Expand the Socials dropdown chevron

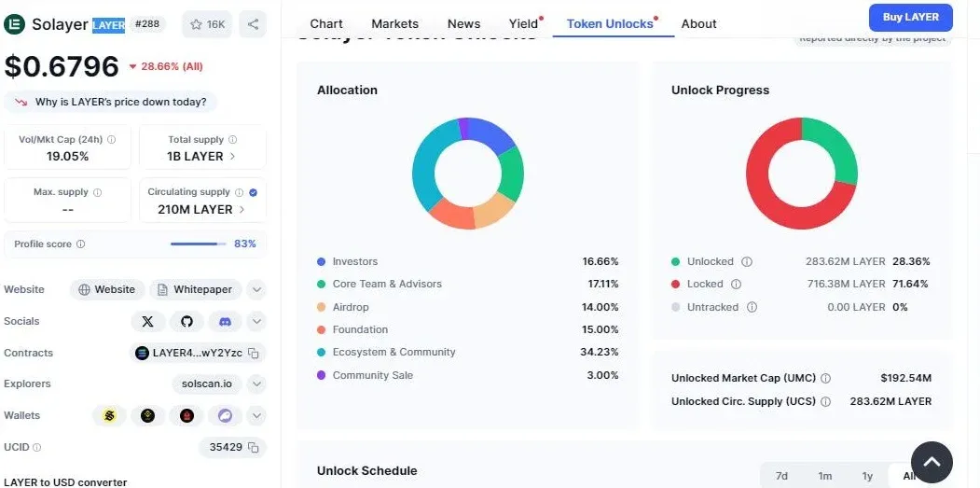pos(256,322)
